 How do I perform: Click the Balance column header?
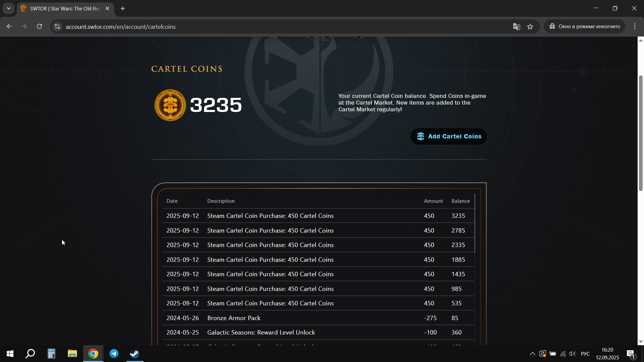461,201
